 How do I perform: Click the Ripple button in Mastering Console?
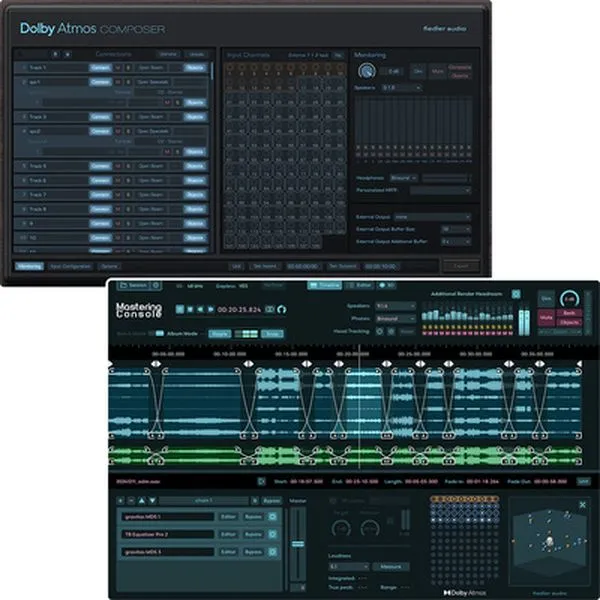coord(220,334)
